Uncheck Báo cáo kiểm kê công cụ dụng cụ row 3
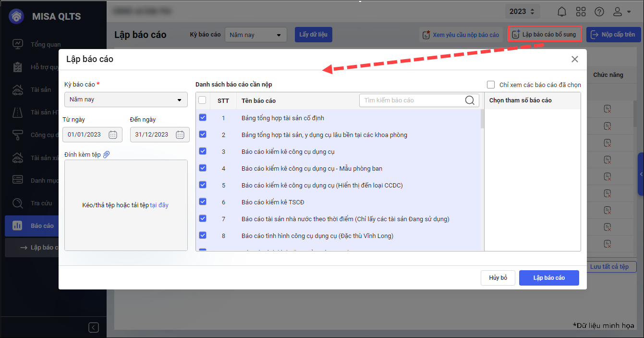The height and width of the screenshot is (338, 644). tap(202, 151)
